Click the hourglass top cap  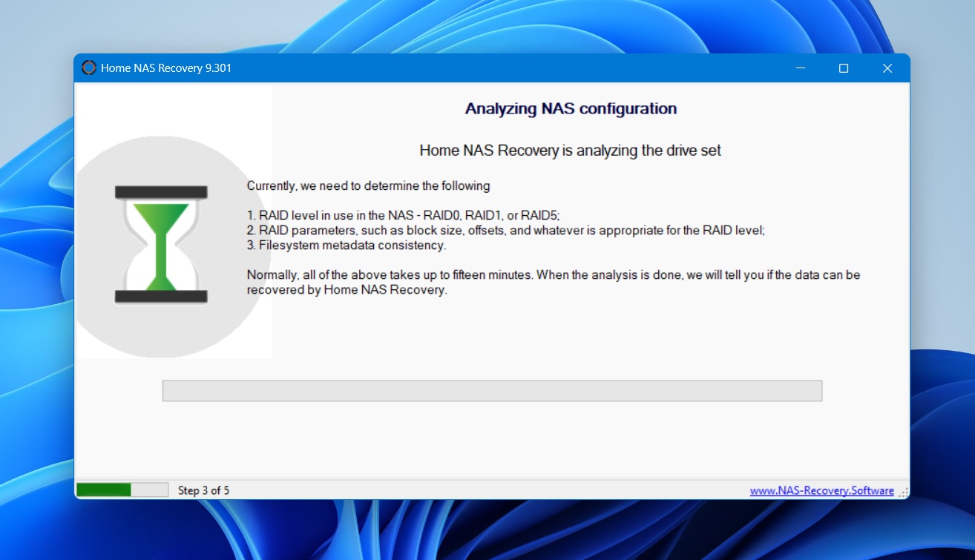160,193
